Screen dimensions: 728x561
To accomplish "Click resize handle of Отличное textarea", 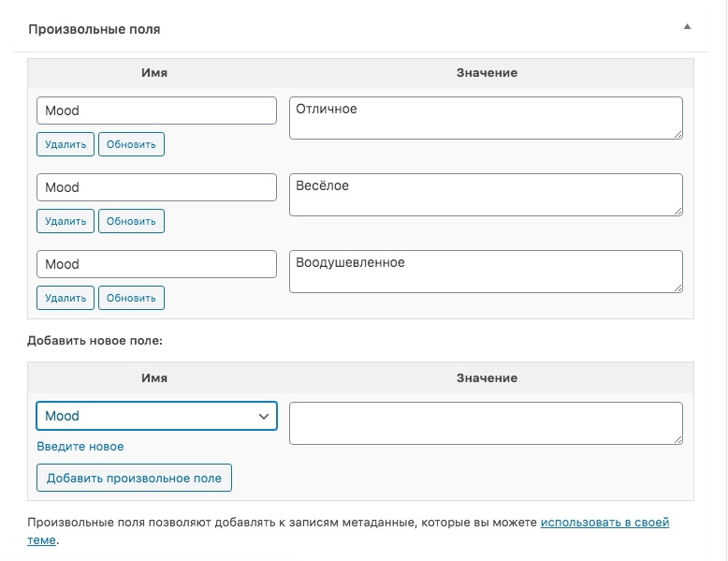I will coord(677,134).
